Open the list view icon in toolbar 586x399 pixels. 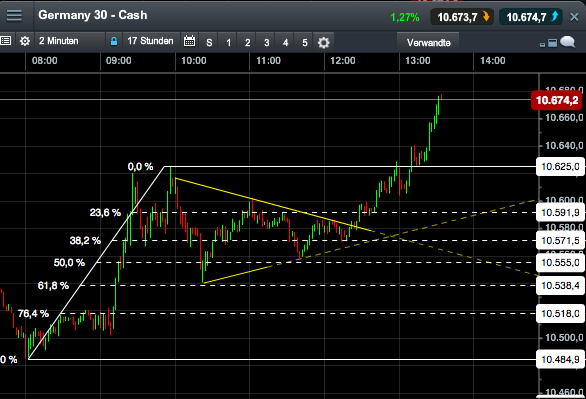click(6, 41)
